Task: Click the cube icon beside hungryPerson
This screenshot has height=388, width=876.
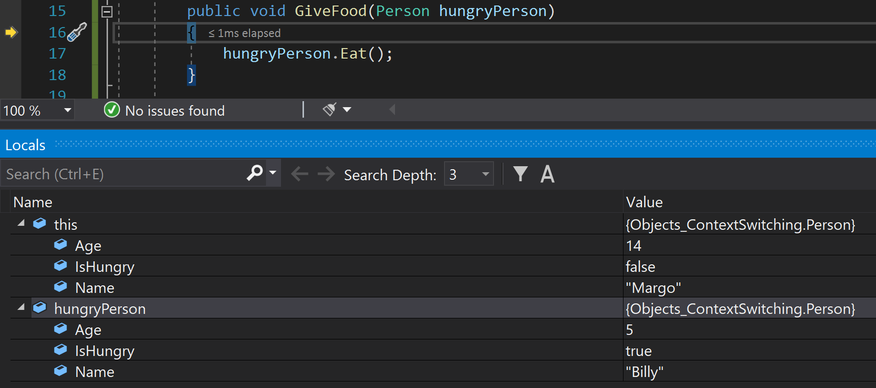Action: 40,308
